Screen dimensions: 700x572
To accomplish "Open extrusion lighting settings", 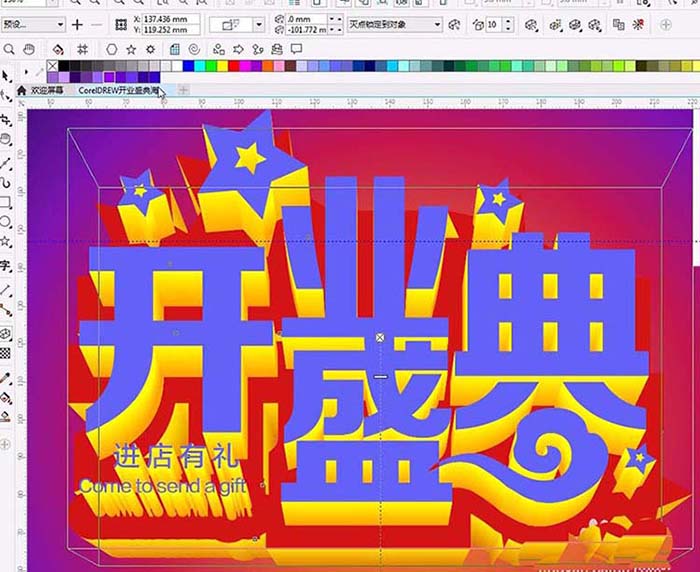I will click(595, 25).
